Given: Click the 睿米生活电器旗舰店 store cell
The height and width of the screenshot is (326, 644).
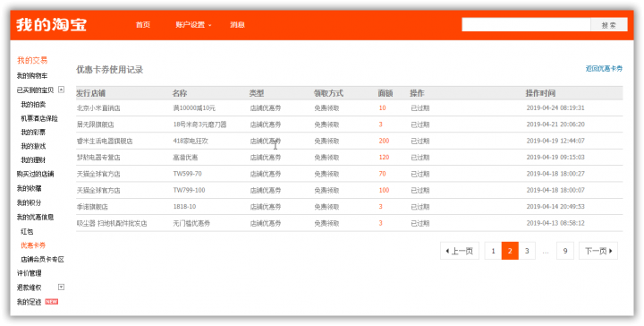Looking at the screenshot, I should point(105,141).
